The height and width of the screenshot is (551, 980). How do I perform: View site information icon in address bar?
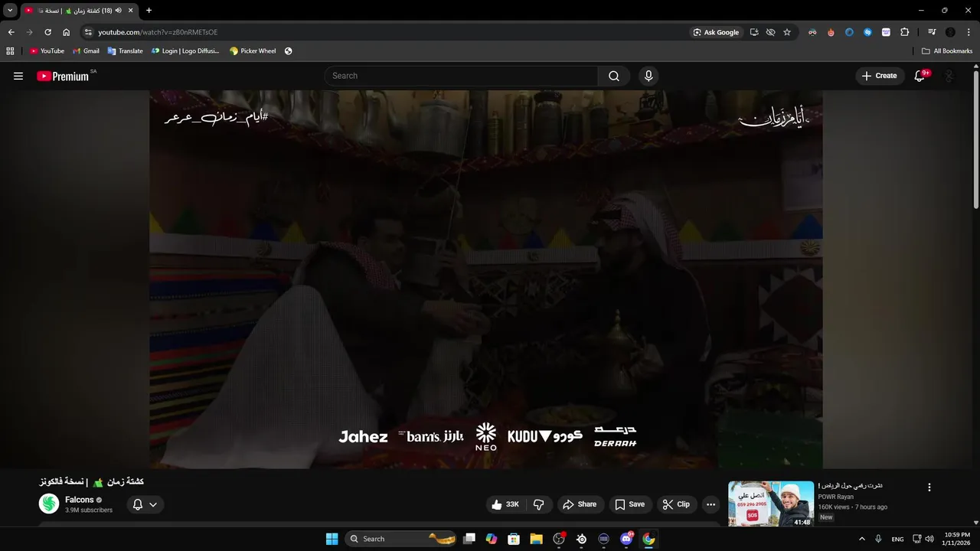point(88,32)
